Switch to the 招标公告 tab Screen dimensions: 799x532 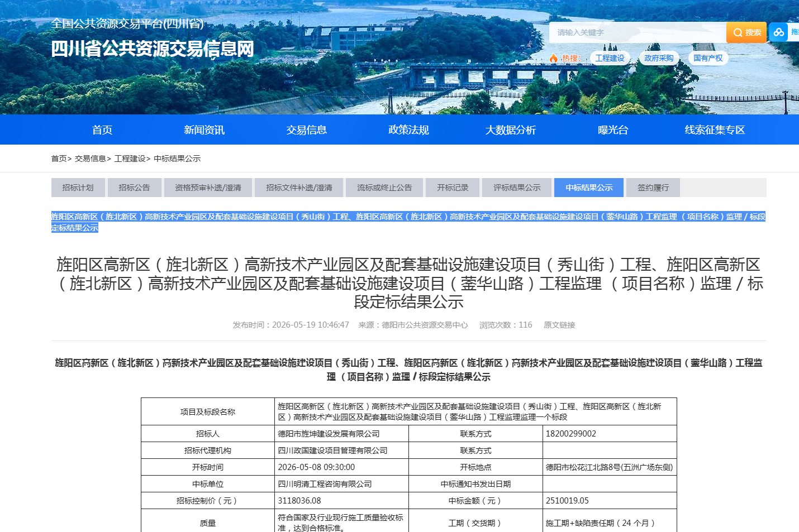(x=135, y=188)
